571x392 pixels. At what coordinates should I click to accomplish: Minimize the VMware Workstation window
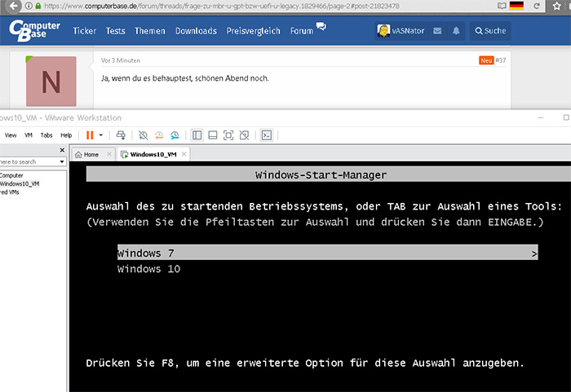click(541, 117)
